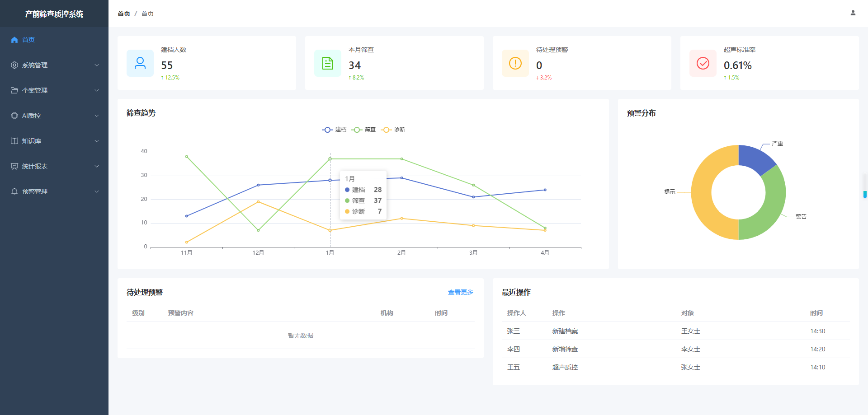Open the user avatar icon in header
Screen dimensions: 868x415
(853, 13)
